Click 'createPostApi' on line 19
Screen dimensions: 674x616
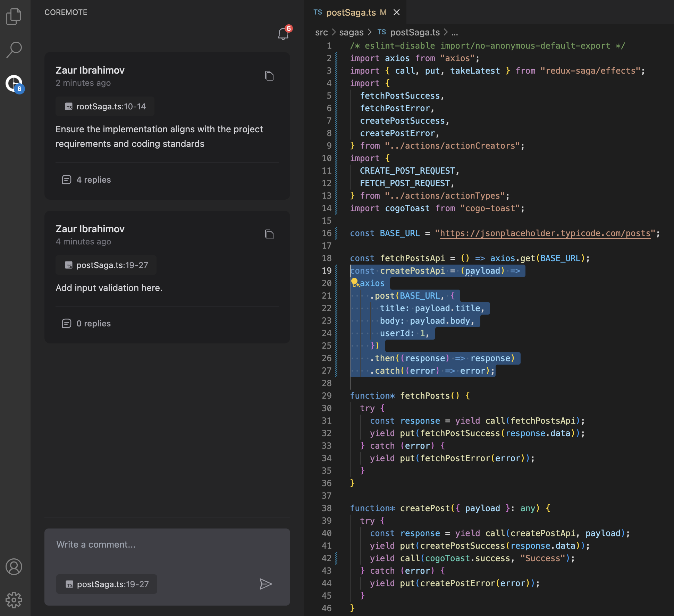(412, 271)
